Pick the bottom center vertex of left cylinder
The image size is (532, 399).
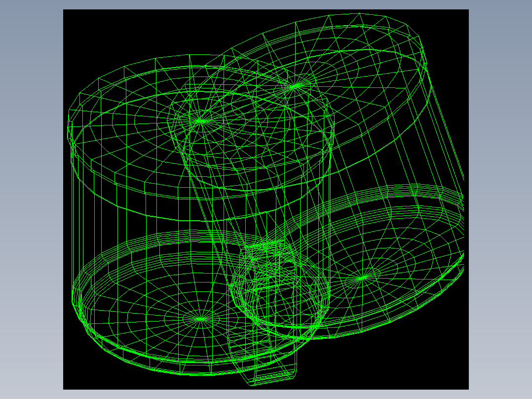(200, 319)
